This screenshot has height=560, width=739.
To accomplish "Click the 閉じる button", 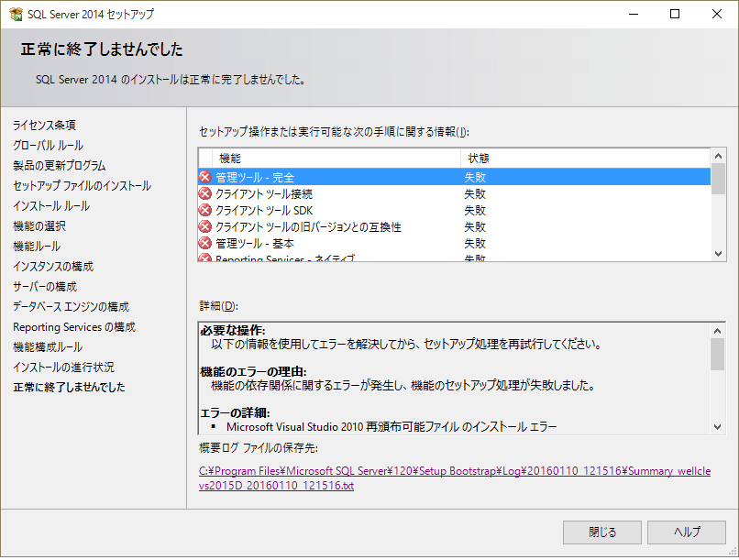I will click(602, 533).
